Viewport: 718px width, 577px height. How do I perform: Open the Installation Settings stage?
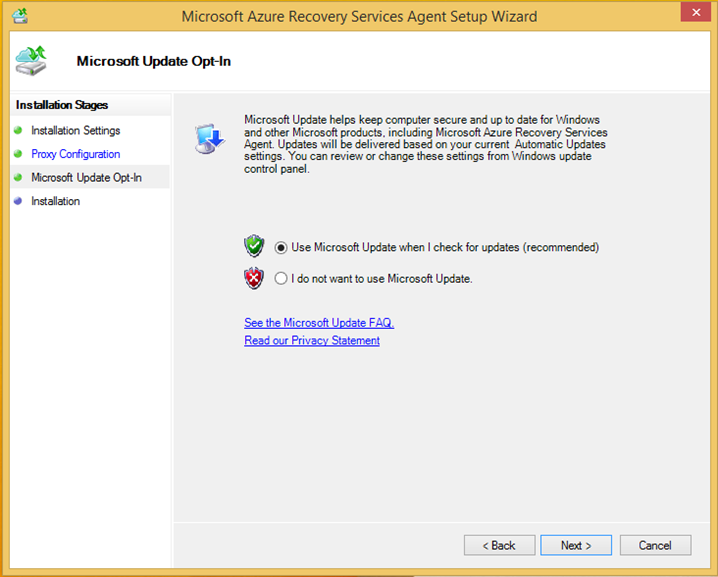coord(76,131)
